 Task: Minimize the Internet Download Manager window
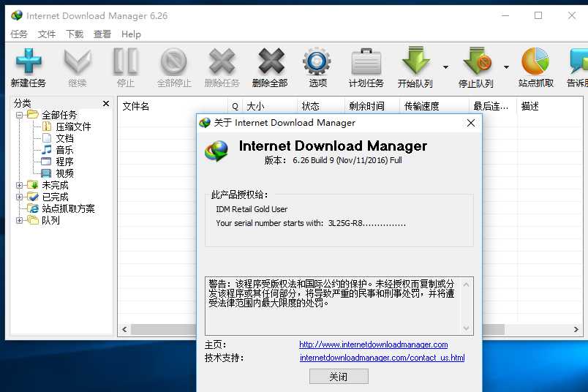(505, 15)
